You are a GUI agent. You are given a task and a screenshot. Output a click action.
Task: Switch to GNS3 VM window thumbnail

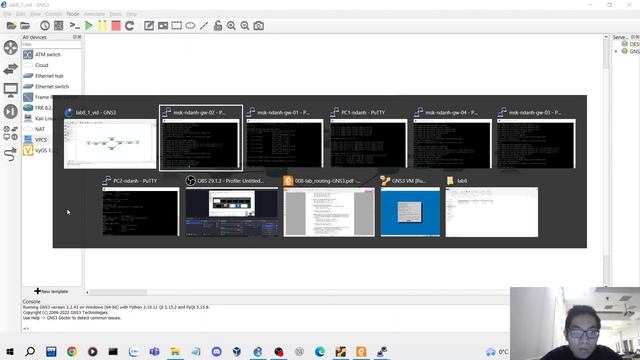(410, 207)
